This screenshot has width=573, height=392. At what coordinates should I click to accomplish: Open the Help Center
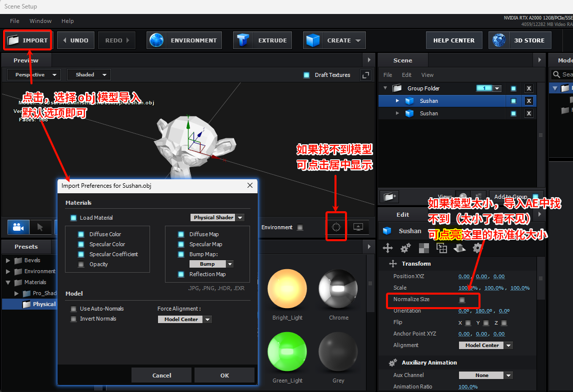pyautogui.click(x=454, y=40)
